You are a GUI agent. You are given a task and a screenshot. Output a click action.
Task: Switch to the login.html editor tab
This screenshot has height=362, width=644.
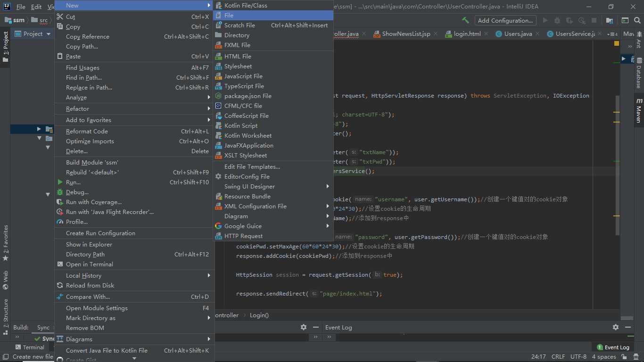(467, 34)
